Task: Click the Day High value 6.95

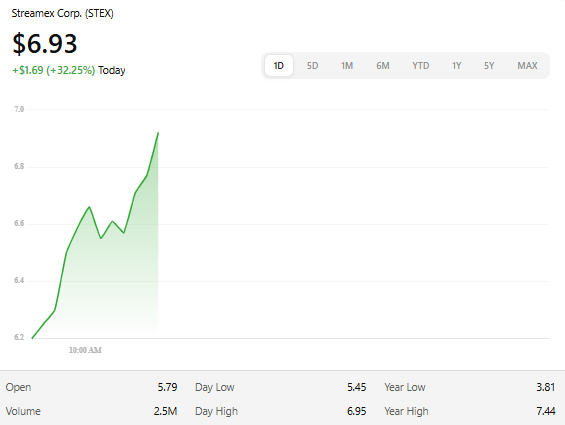Action: coord(357,411)
